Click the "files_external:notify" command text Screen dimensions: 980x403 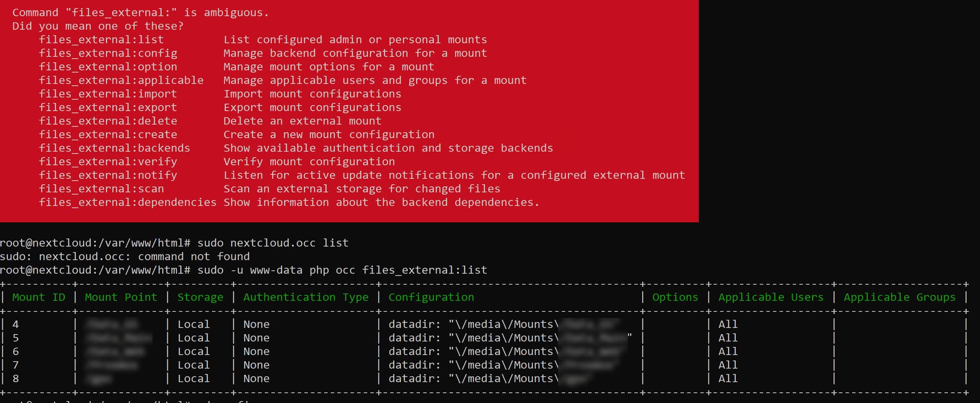coord(108,175)
